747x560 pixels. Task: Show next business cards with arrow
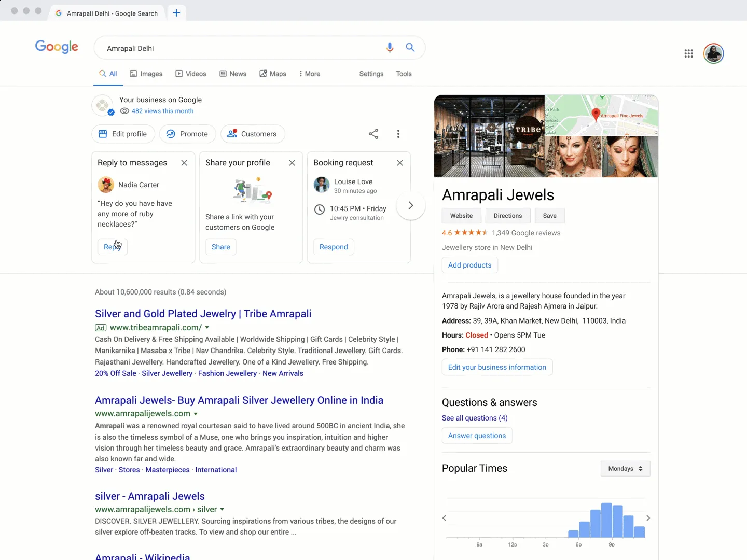click(x=411, y=205)
